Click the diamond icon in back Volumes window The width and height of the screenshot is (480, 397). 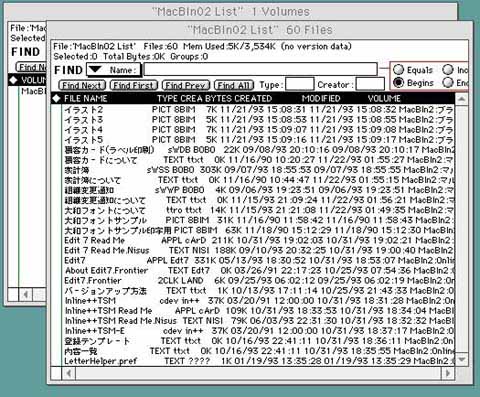click(13, 80)
